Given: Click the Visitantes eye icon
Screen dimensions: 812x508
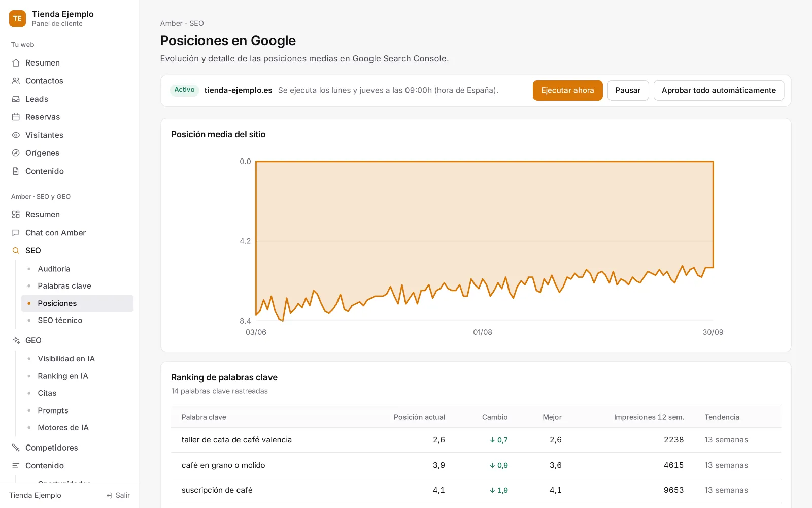Looking at the screenshot, I should [x=16, y=135].
